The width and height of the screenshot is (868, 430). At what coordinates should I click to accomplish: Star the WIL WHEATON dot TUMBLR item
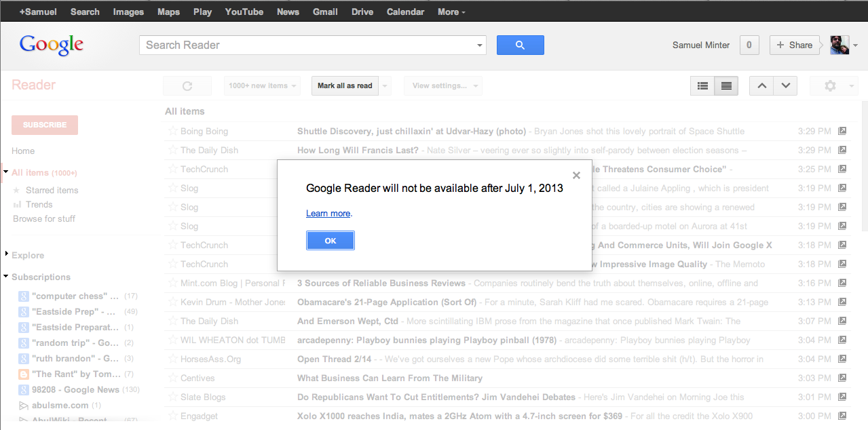pyautogui.click(x=172, y=340)
